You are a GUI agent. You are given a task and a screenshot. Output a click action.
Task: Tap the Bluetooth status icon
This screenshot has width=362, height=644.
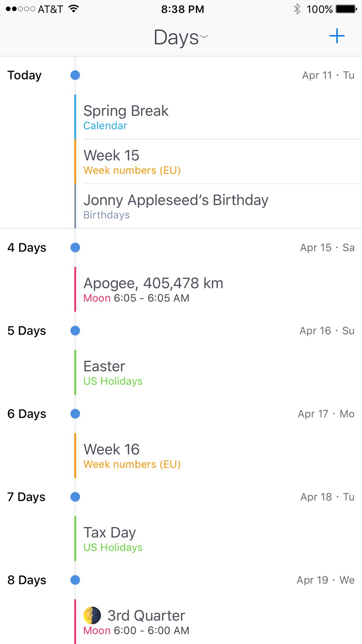click(x=297, y=9)
